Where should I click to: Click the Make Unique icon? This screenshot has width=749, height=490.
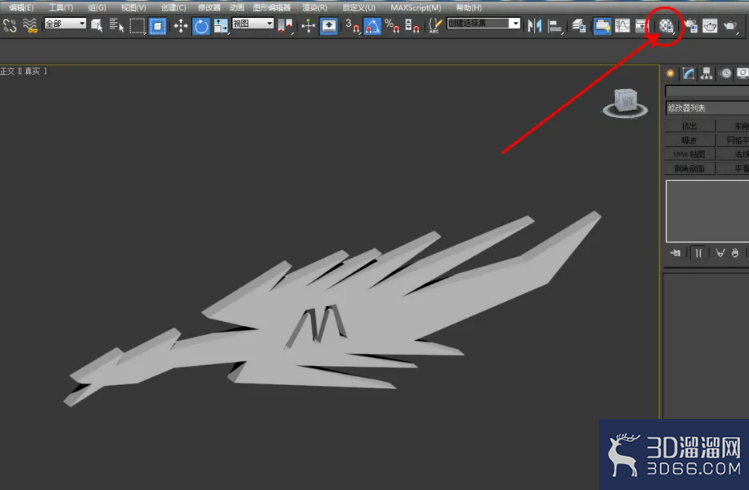(720, 253)
